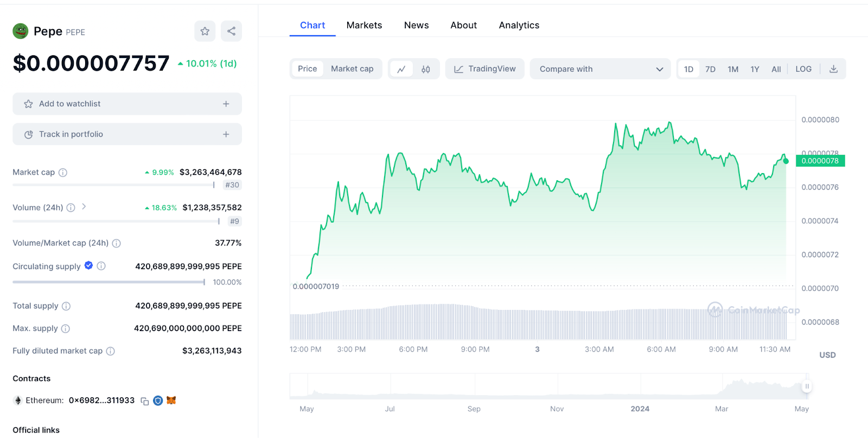Image resolution: width=868 pixels, height=438 pixels.
Task: Click the 37.77% volume ratio value
Action: 228,243
